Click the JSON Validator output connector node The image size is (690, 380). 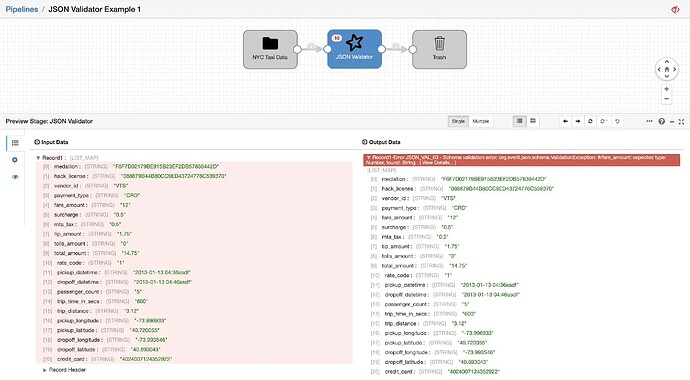click(382, 49)
